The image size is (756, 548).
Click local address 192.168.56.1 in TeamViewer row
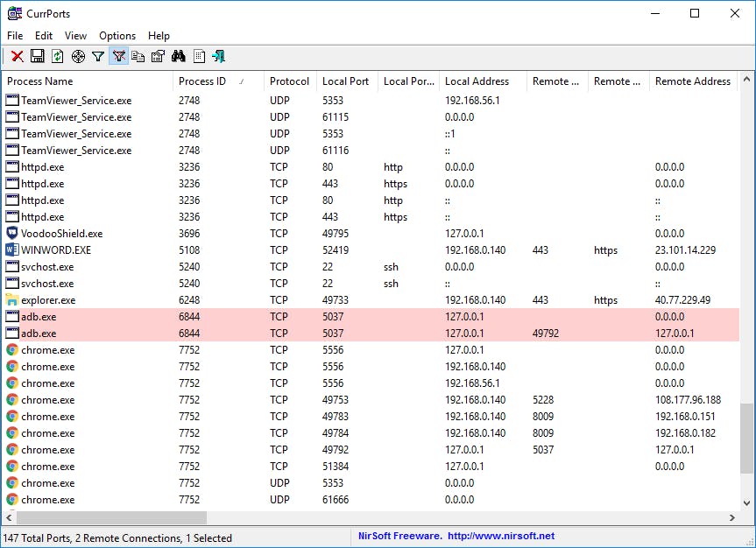(472, 101)
